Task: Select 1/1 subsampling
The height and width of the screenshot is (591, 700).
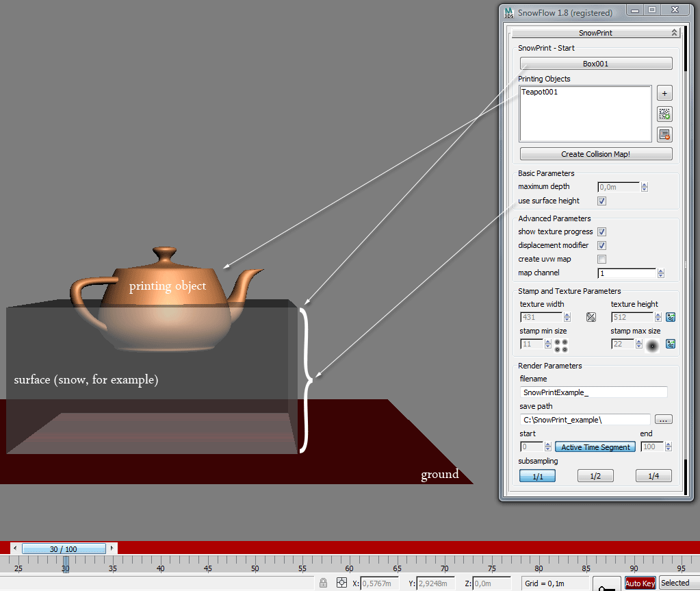Action: point(538,476)
